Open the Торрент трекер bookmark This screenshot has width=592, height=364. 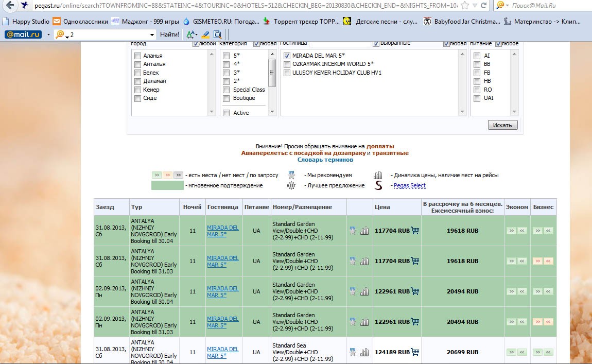pos(302,22)
